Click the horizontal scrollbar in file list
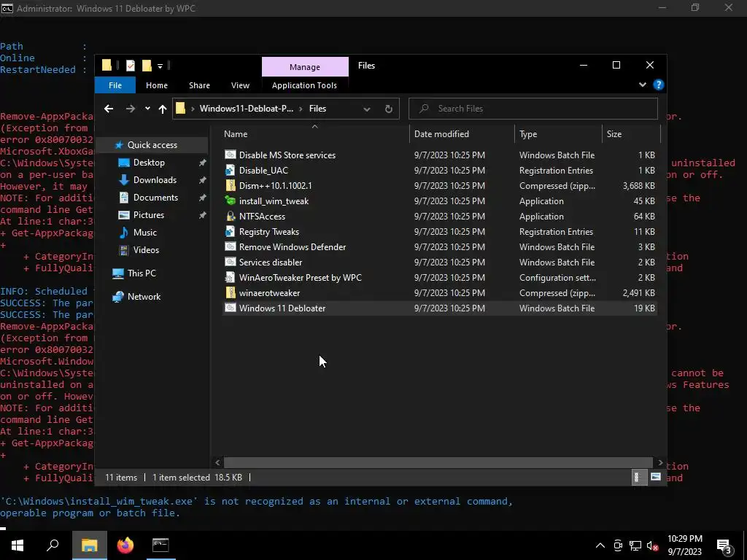 pyautogui.click(x=438, y=462)
